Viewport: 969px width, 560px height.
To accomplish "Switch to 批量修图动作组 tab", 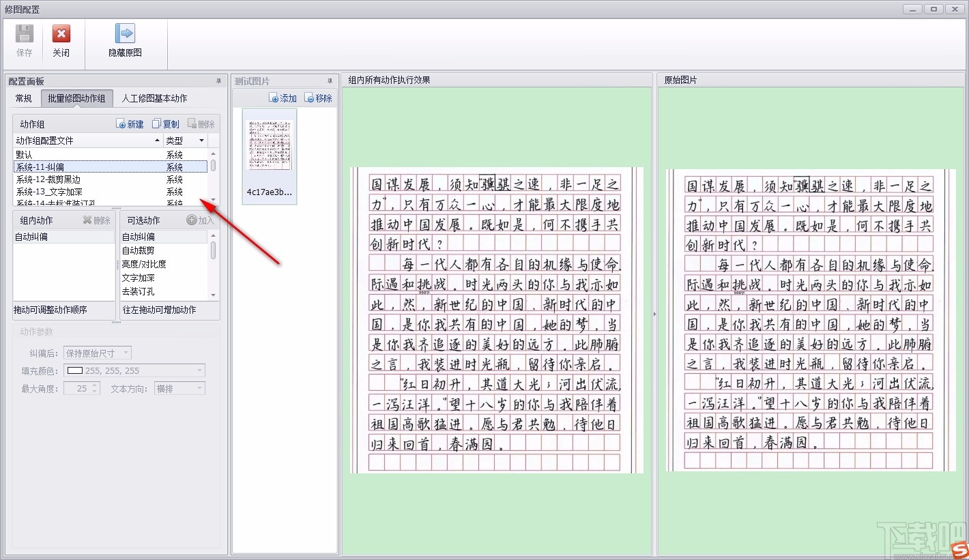I will point(76,98).
